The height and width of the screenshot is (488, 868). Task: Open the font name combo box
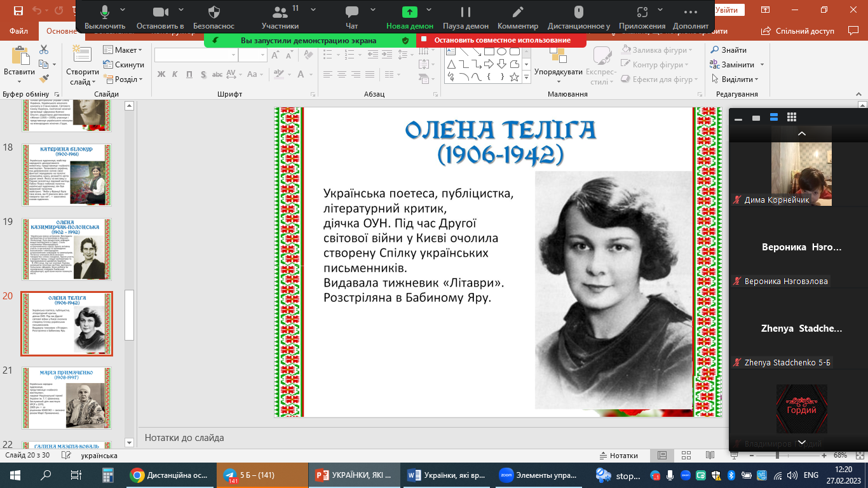(195, 55)
